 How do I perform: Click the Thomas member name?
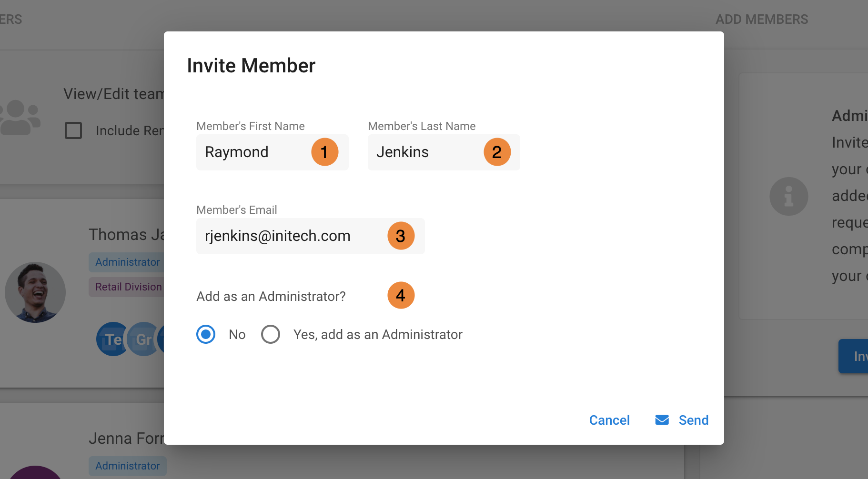pos(127,235)
